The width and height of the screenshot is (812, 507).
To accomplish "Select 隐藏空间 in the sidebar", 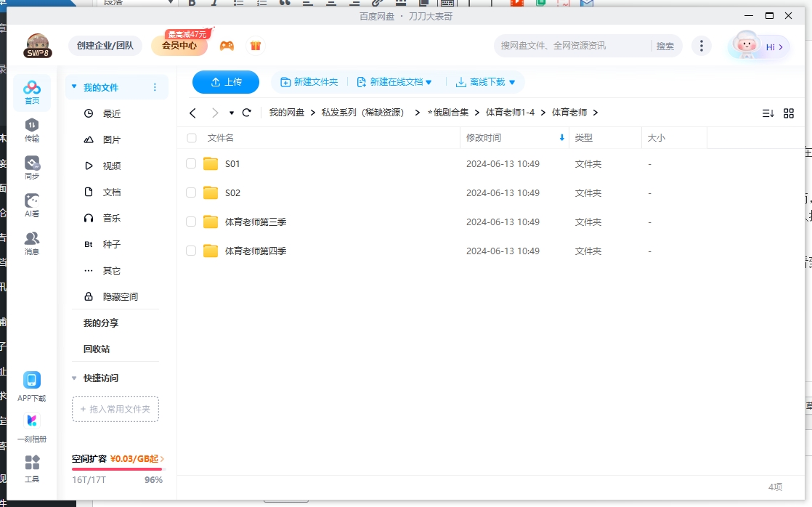I will point(121,296).
